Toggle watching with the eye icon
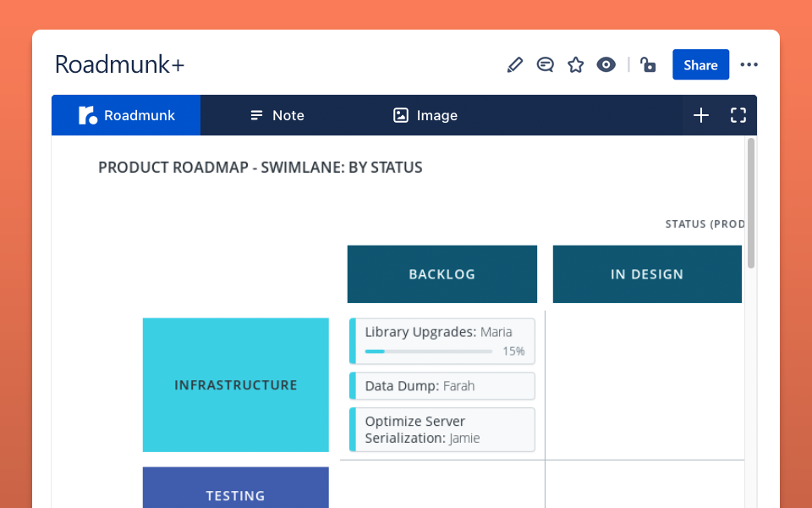 click(606, 65)
